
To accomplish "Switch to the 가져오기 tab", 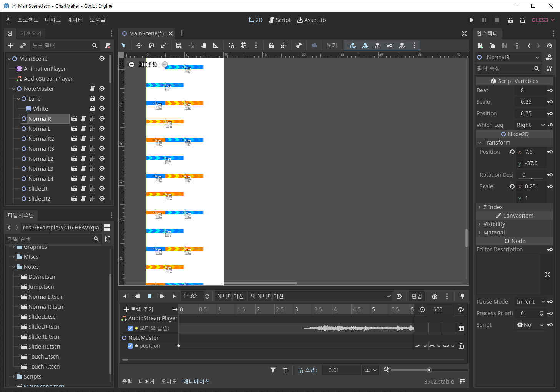I will tap(31, 33).
